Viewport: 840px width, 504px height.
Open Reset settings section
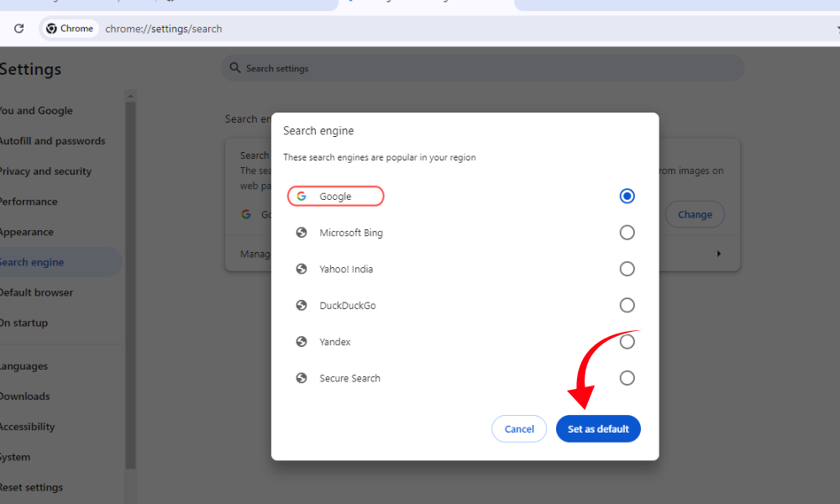pyautogui.click(x=31, y=487)
